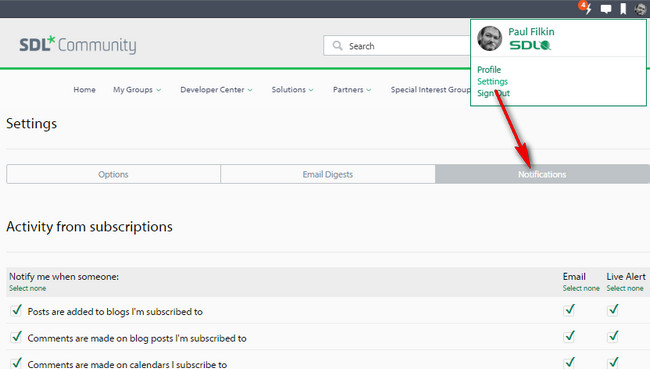Click the SDL logo under Paul Filkin
This screenshot has height=369, width=650.
tap(530, 45)
